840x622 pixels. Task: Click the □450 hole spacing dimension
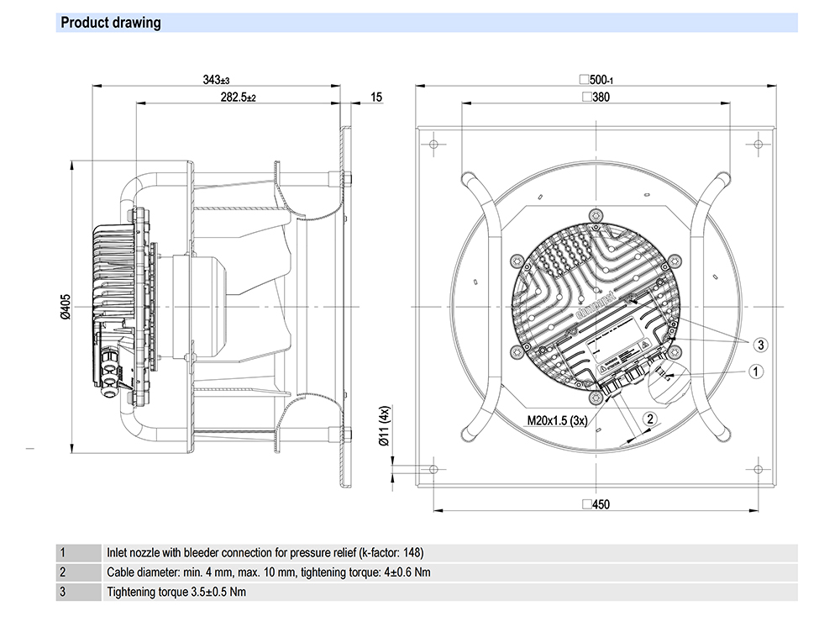click(x=595, y=504)
